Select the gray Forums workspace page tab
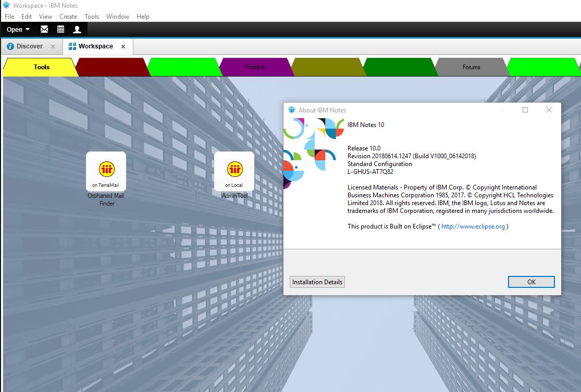Image resolution: width=581 pixels, height=392 pixels. [472, 67]
